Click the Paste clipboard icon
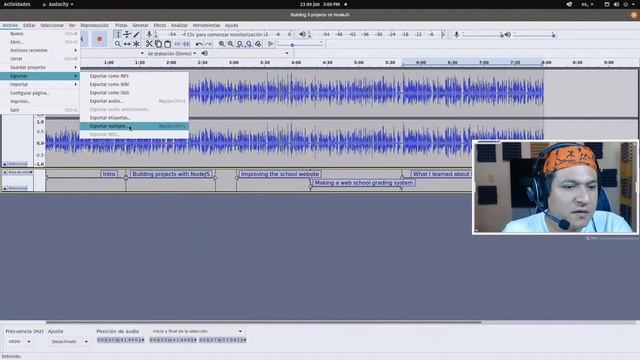Image resolution: width=640 pixels, height=360 pixels. click(x=167, y=44)
